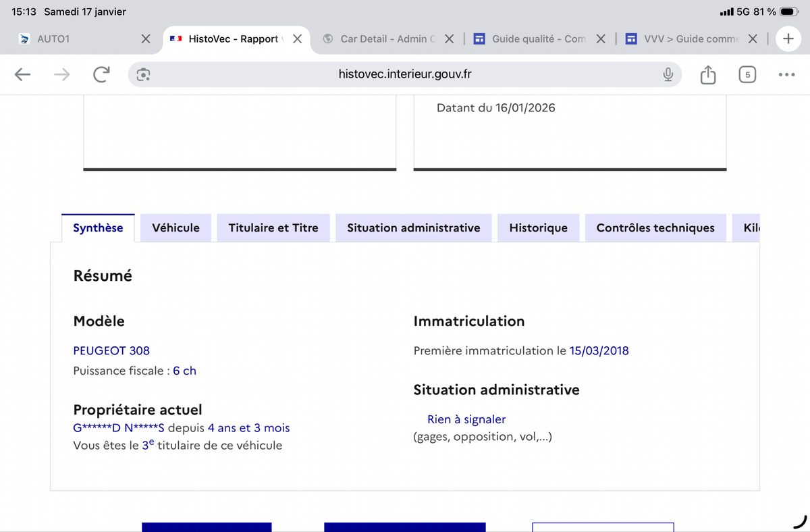Close the Car Detail - Admin tab
The height and width of the screenshot is (532, 810).
click(x=450, y=38)
